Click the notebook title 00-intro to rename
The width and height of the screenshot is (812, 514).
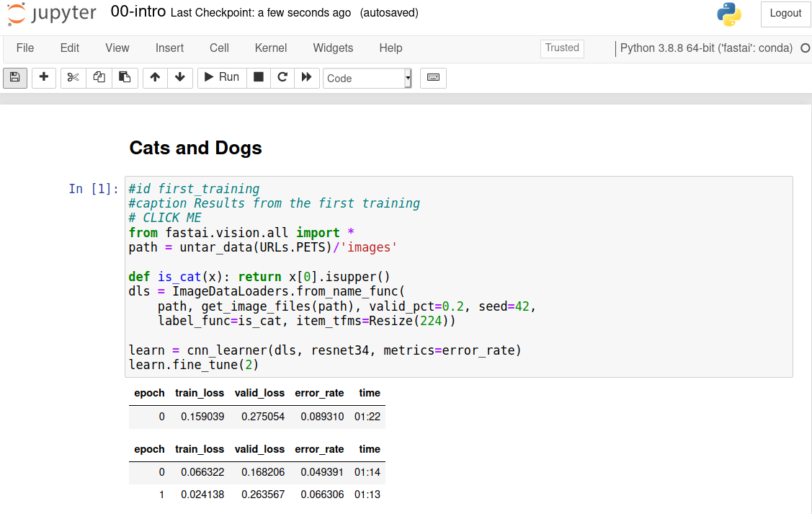coord(138,12)
